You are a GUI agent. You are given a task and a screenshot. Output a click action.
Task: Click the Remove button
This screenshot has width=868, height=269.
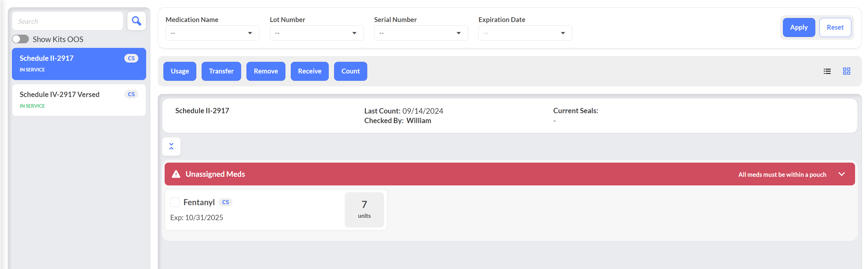coord(265,71)
